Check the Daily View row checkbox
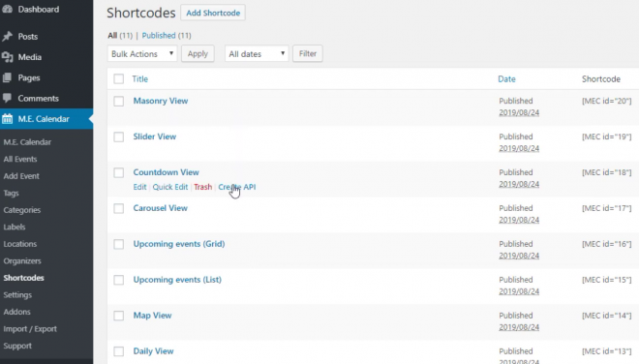The height and width of the screenshot is (364, 639). 118,351
